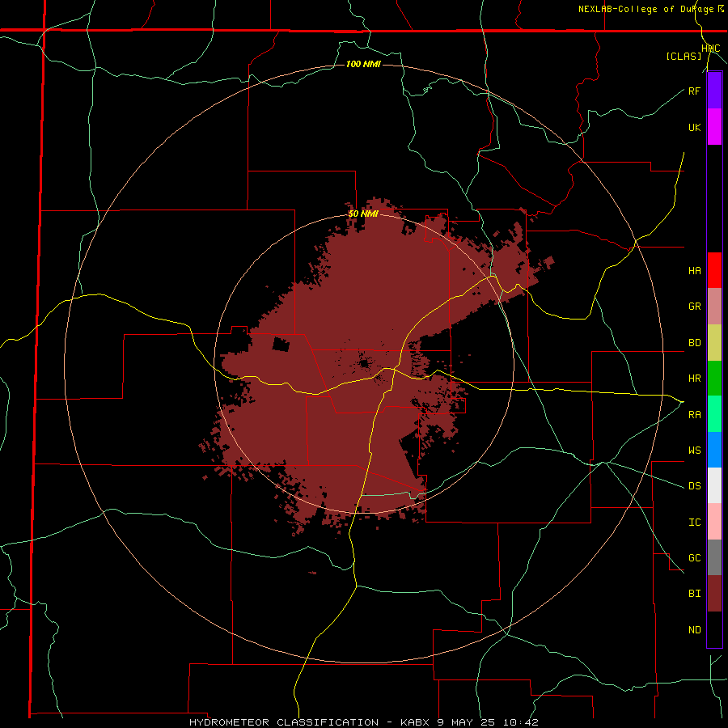Click the HR green legend swatch
Image resolution: width=728 pixels, height=728 pixels.
click(714, 379)
